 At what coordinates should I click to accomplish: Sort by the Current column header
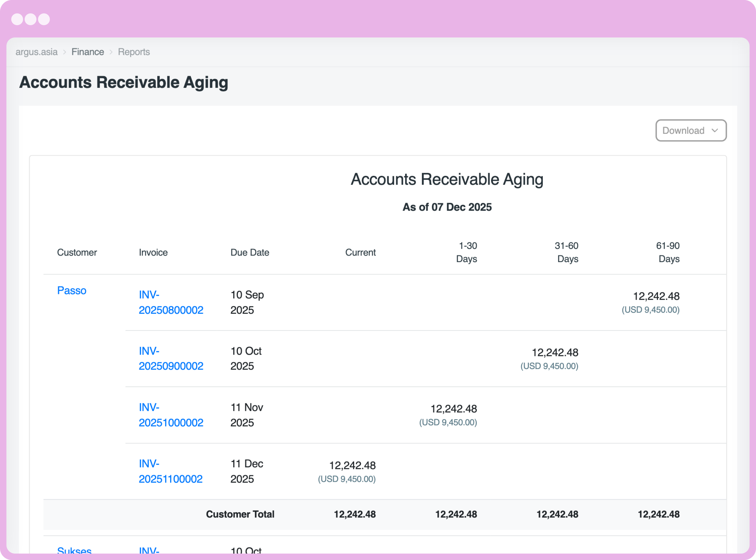point(360,252)
